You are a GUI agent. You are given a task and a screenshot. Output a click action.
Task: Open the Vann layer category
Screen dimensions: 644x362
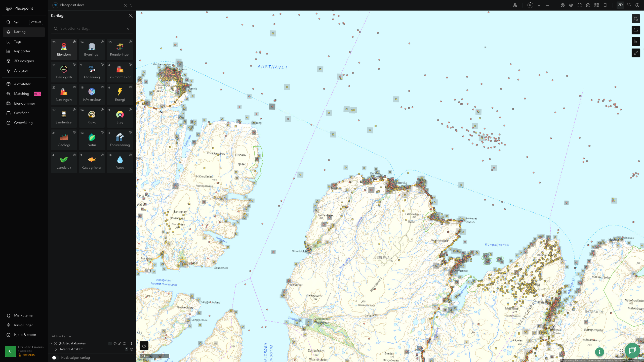click(120, 162)
